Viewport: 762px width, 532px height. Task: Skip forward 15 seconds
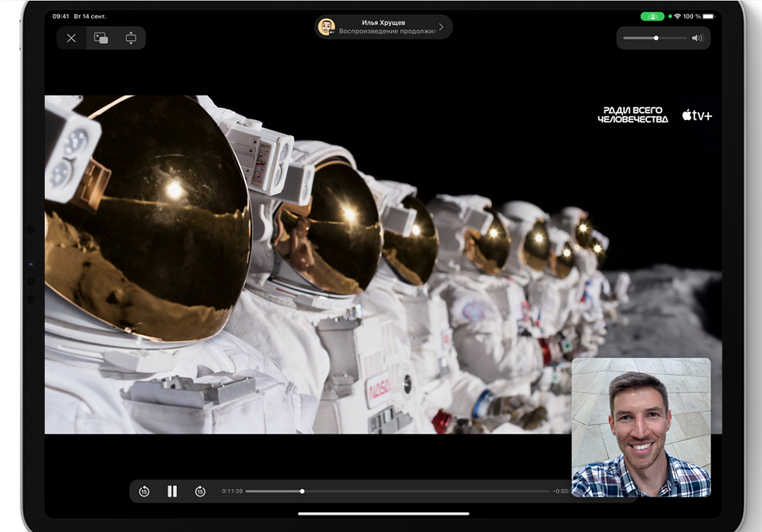click(x=200, y=492)
